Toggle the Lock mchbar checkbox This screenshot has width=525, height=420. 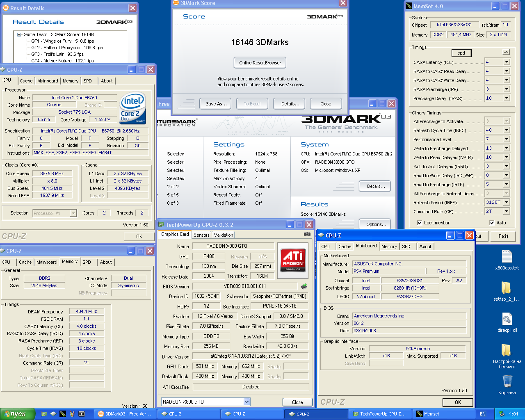coord(420,223)
